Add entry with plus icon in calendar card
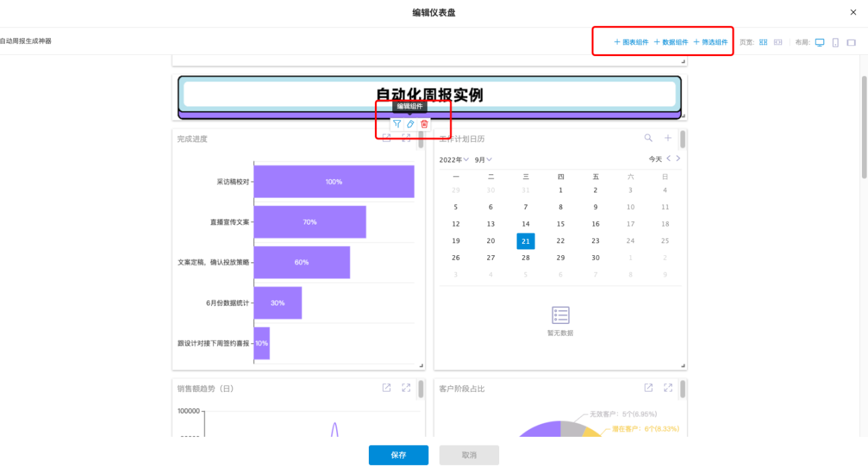The image size is (868, 473). pyautogui.click(x=668, y=138)
